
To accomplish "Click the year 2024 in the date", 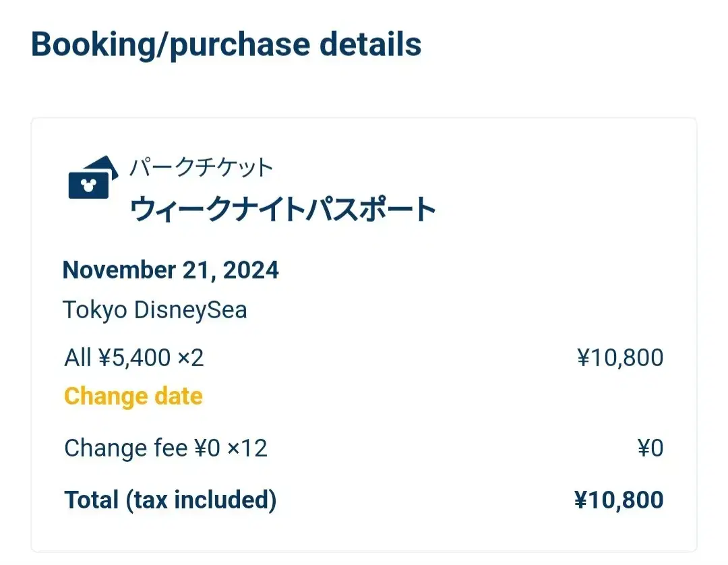I will (251, 270).
